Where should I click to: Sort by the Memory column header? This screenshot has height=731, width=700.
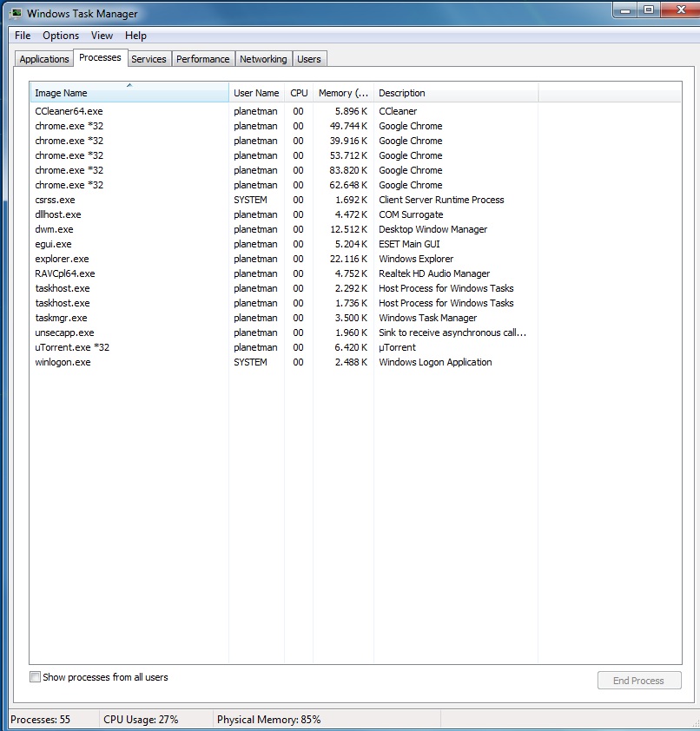(343, 93)
